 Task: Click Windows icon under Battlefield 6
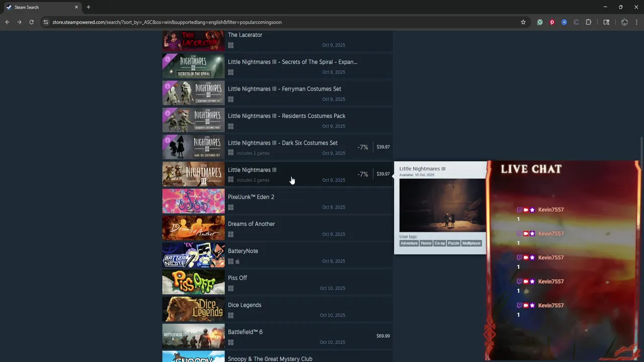(x=230, y=342)
